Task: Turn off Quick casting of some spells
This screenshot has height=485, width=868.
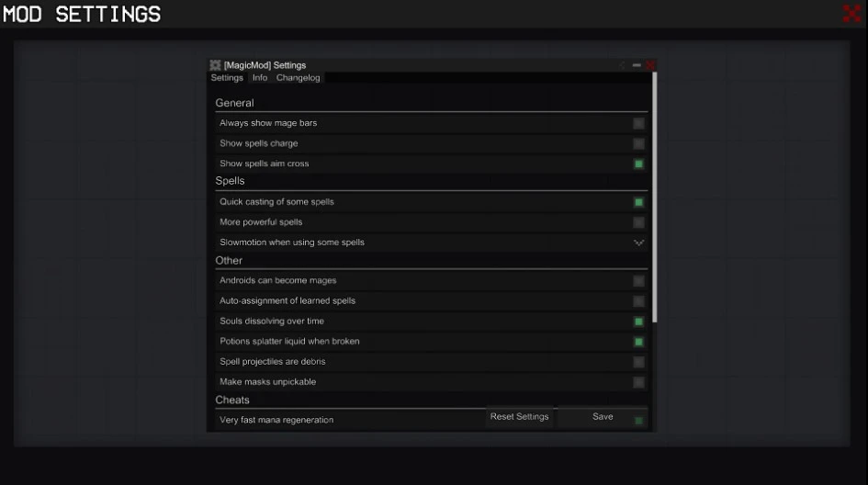Action: pyautogui.click(x=638, y=202)
